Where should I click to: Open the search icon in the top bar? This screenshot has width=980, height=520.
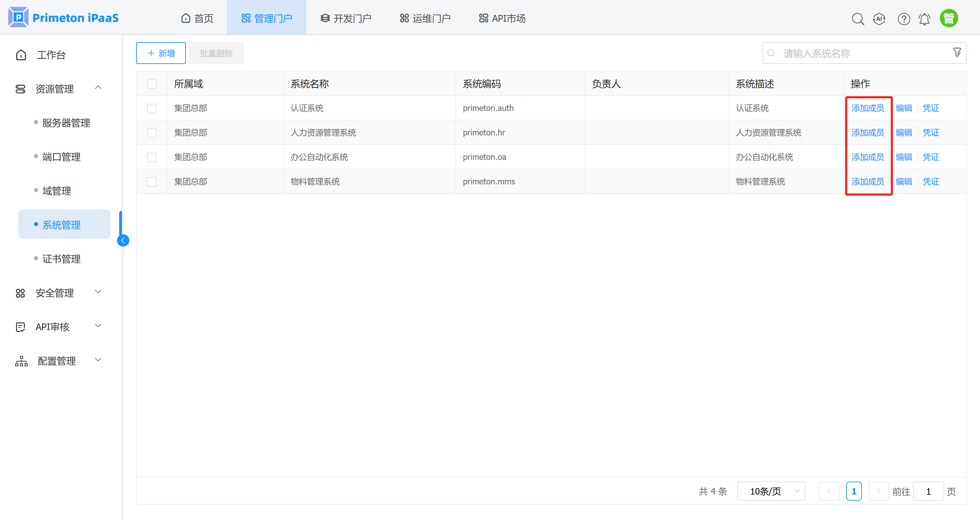point(858,19)
